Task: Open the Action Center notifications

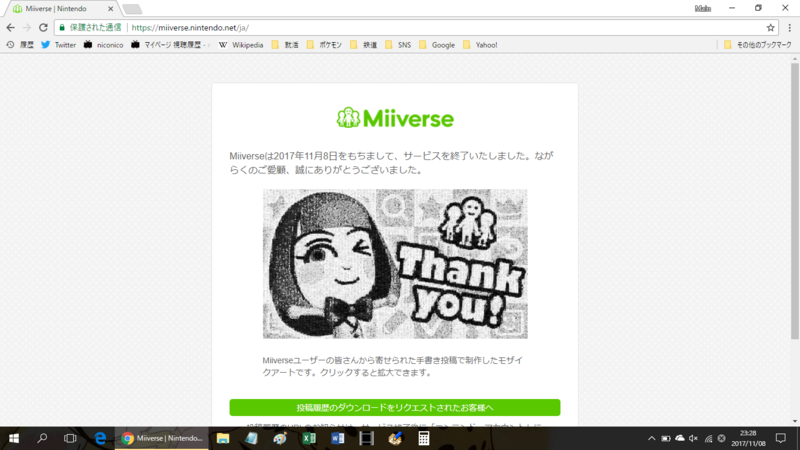Action: 781,438
